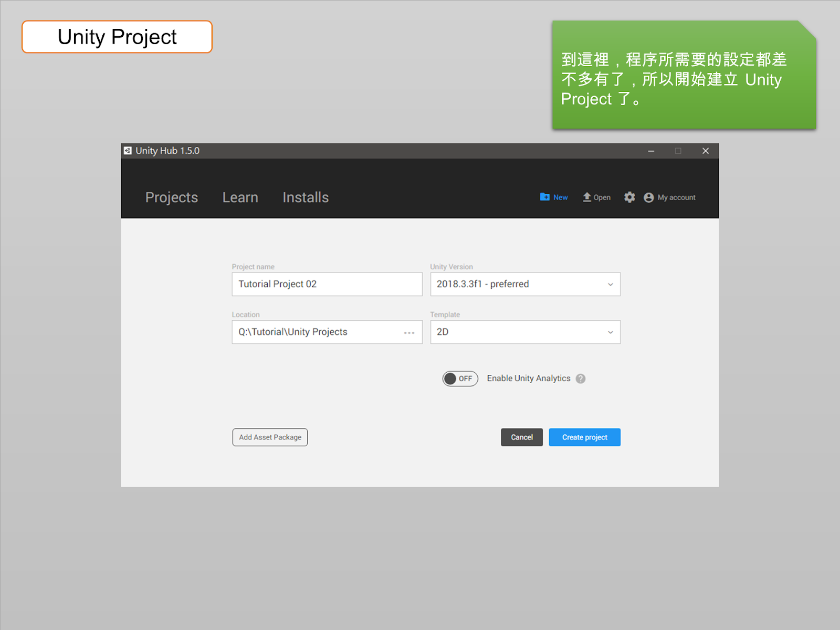Viewport: 840px width, 630px height.
Task: Browse location with the three-dots icon
Action: point(409,332)
